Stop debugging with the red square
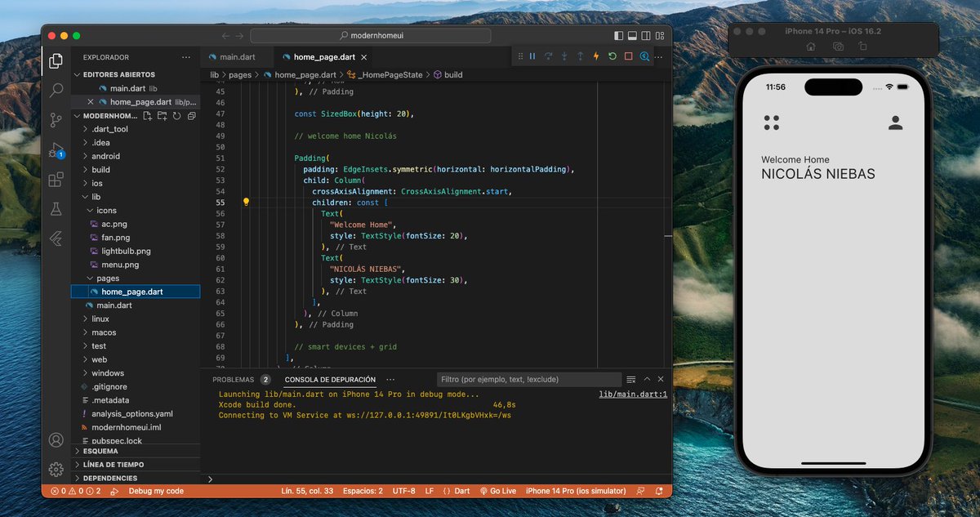The width and height of the screenshot is (980, 517). pyautogui.click(x=628, y=56)
